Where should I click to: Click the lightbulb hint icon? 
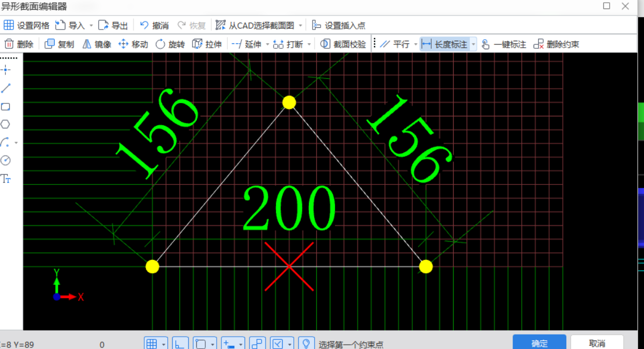[306, 344]
